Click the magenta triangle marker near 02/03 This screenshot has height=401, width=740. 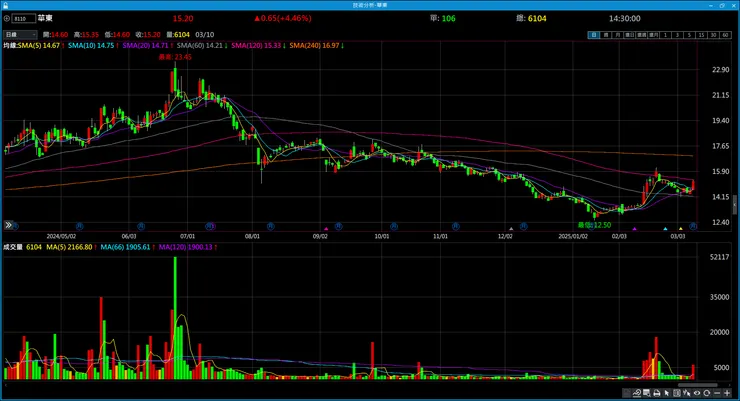tap(634, 229)
